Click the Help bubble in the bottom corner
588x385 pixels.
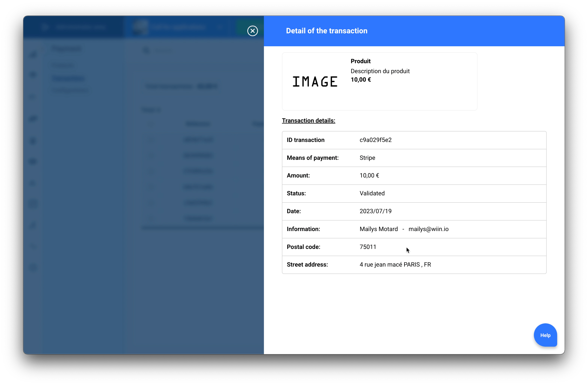(546, 335)
